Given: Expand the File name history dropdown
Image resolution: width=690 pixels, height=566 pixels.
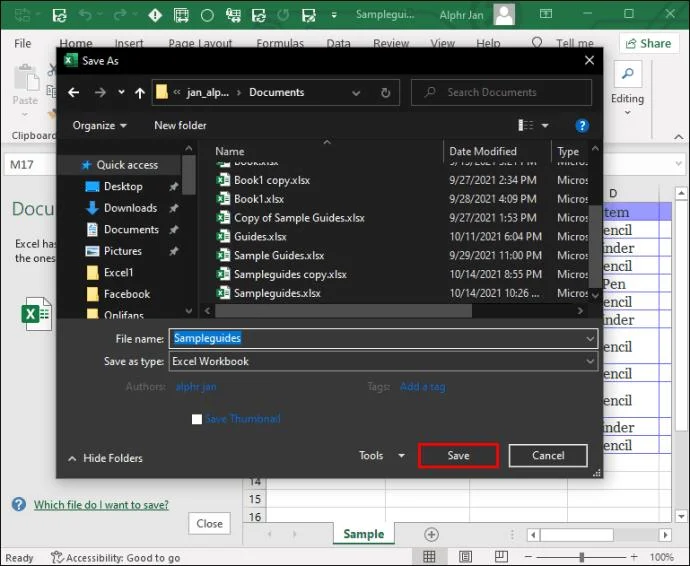Looking at the screenshot, I should click(590, 338).
